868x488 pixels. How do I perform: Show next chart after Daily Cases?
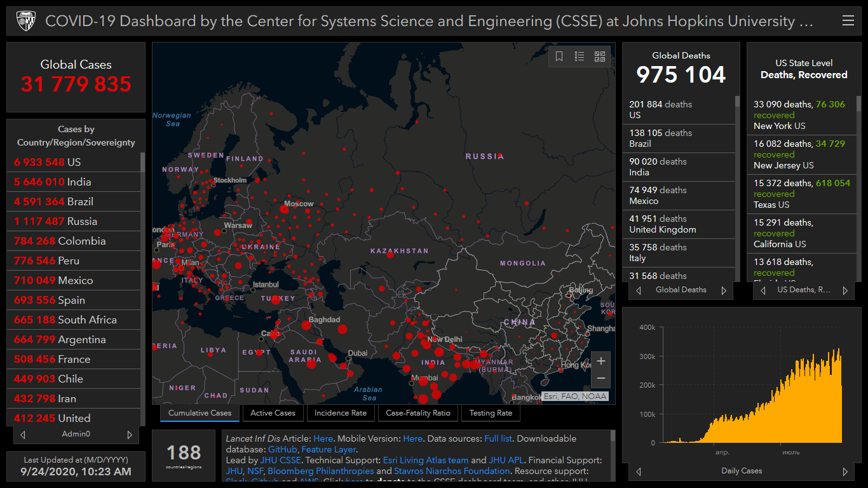point(844,471)
